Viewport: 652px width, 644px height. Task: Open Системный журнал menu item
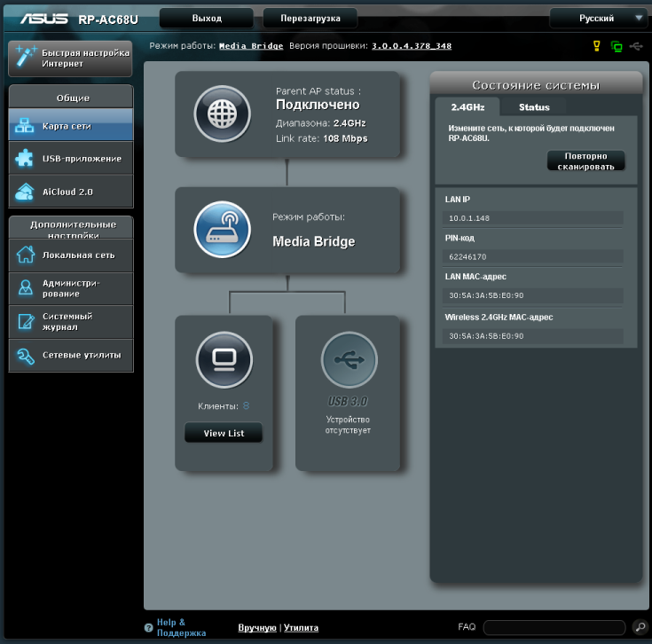[x=71, y=322]
